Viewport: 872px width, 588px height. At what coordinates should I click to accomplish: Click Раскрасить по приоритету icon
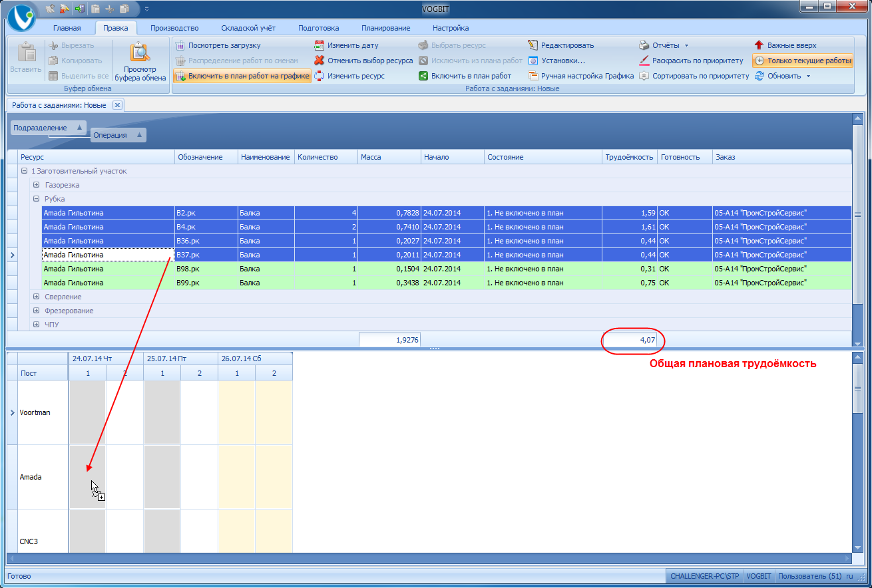(644, 61)
